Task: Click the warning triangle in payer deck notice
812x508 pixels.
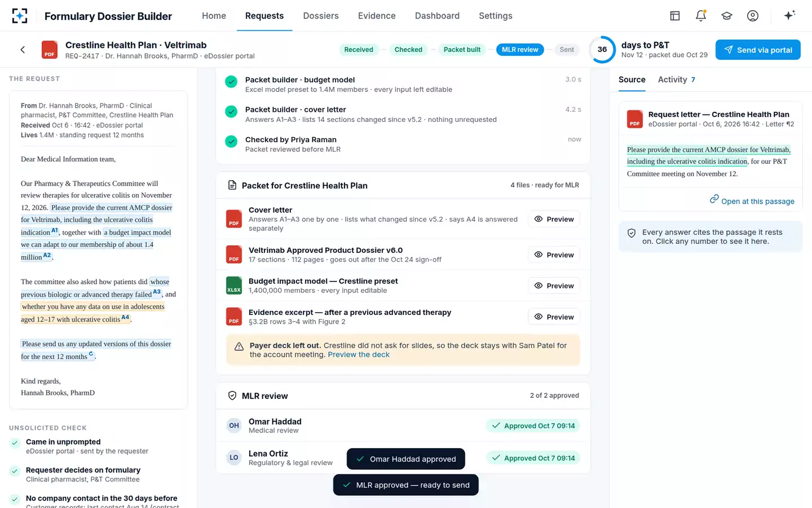Action: pos(239,347)
